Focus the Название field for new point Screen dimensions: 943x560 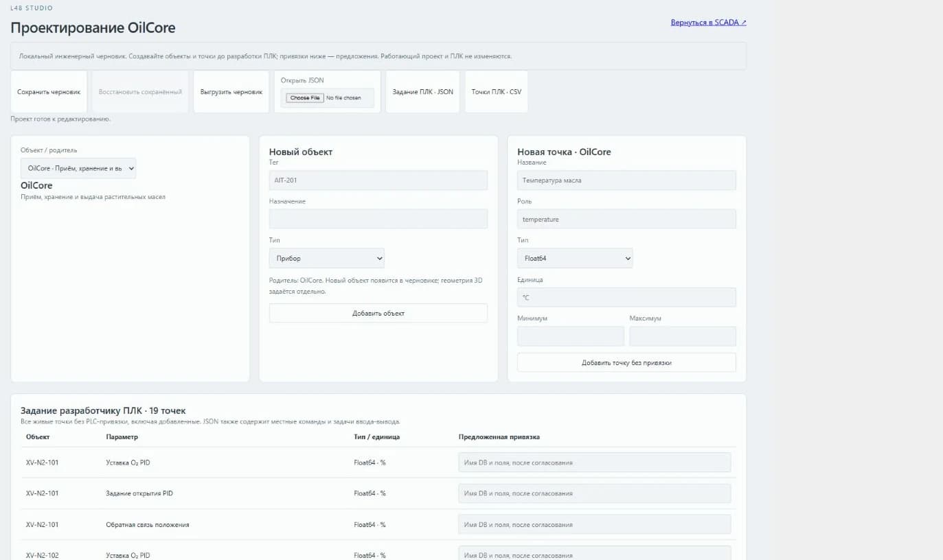click(626, 180)
